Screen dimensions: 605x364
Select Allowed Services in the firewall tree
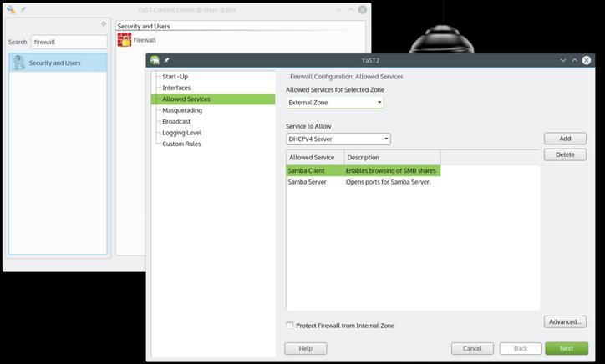click(x=213, y=99)
